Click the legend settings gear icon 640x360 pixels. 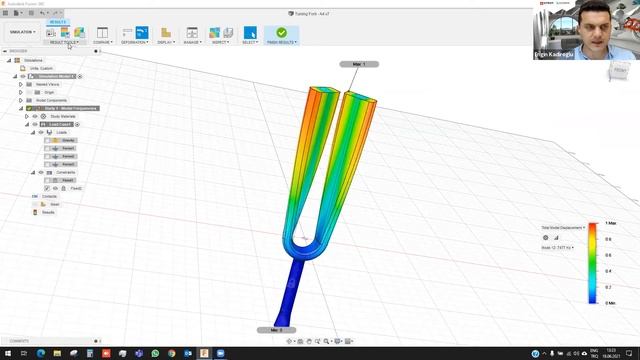(x=545, y=238)
